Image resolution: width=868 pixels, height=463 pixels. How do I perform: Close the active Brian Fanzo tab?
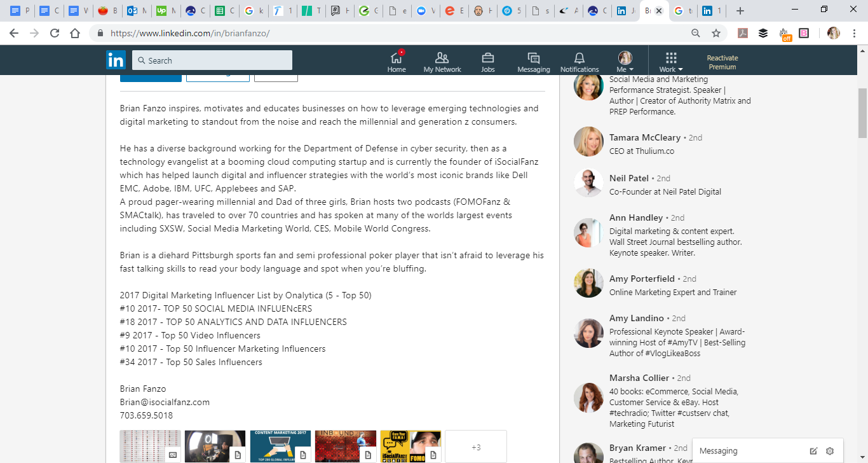point(659,11)
